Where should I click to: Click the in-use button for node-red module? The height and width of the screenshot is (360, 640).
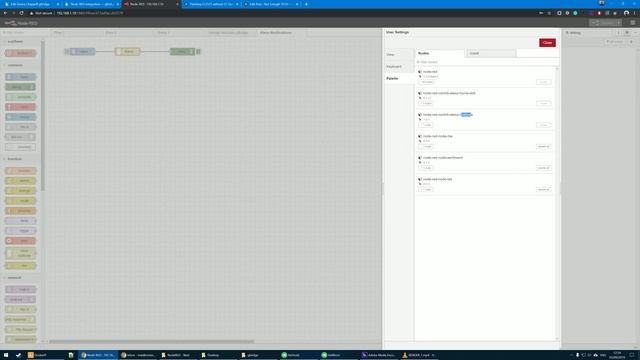pos(543,82)
